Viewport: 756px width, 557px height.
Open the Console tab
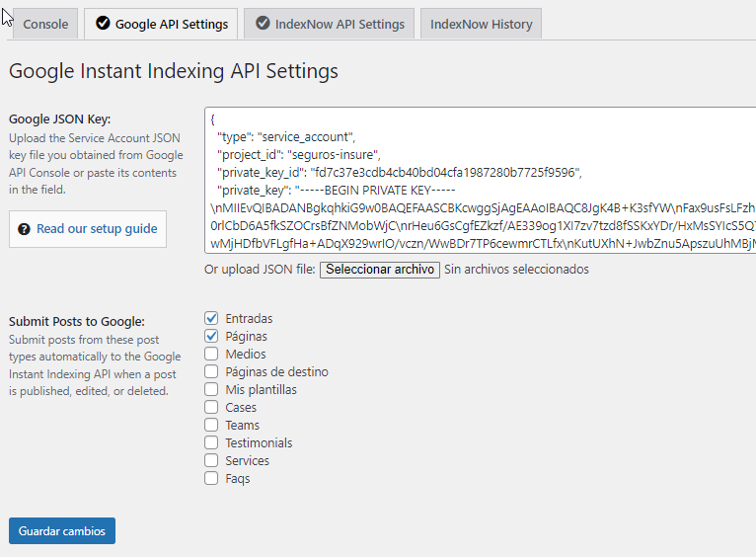[45, 24]
